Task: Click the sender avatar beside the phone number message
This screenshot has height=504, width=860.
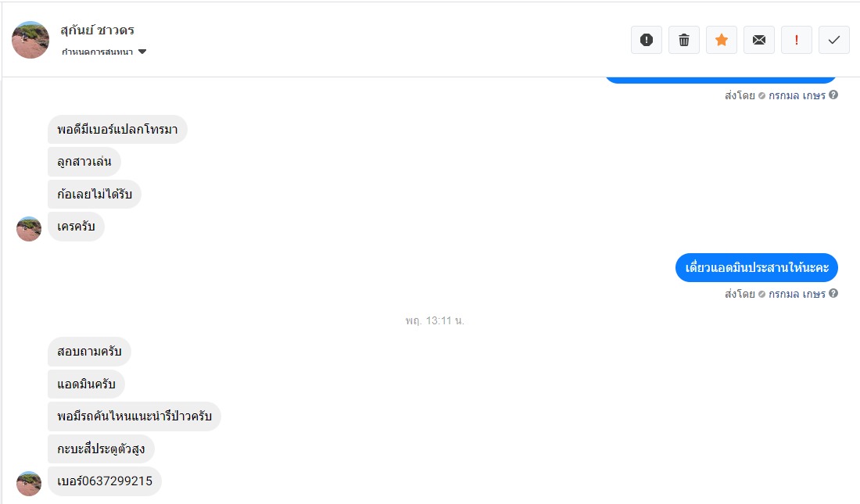Action: 29,483
